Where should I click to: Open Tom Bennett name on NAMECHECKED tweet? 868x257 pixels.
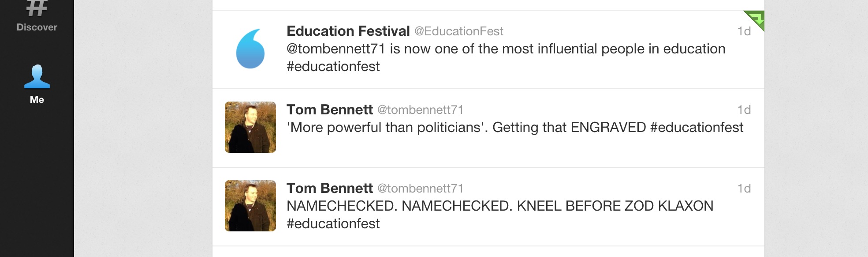[x=329, y=188]
